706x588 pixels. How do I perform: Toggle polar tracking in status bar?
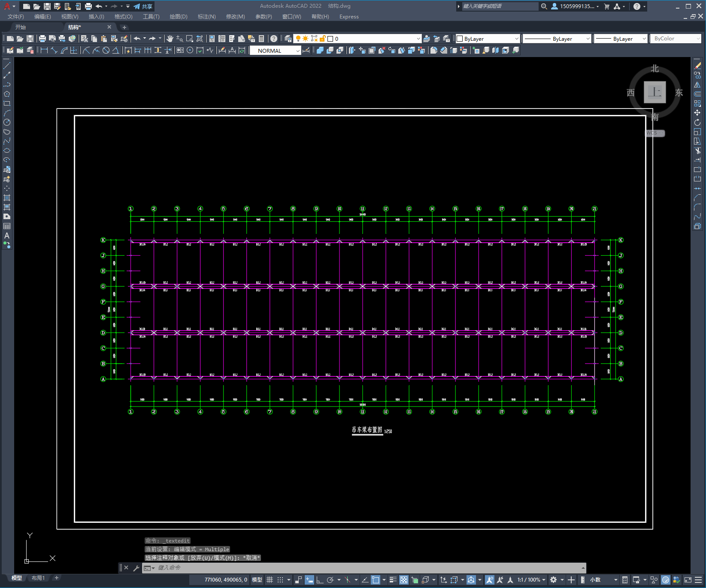click(x=330, y=580)
